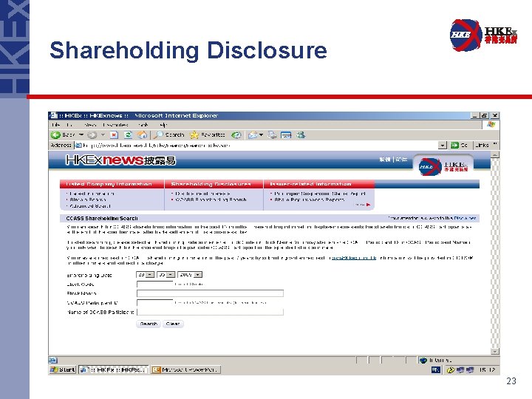Open the Disclosure of Interests link
Screen dimensions: 532x399
pyautogui.click(x=202, y=194)
